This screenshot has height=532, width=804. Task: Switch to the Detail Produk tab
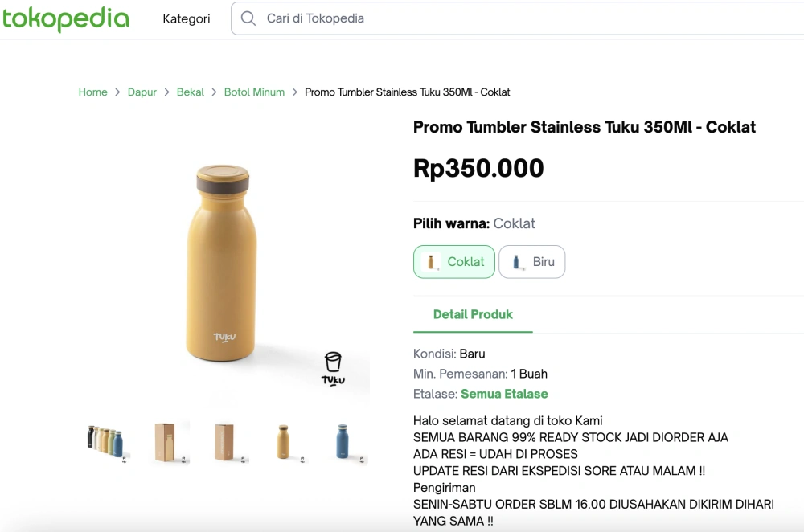473,314
